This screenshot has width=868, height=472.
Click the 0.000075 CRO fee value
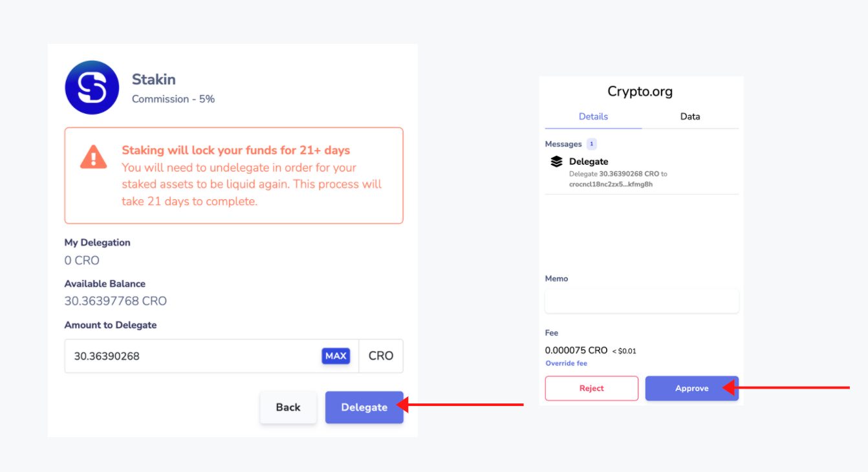click(576, 350)
